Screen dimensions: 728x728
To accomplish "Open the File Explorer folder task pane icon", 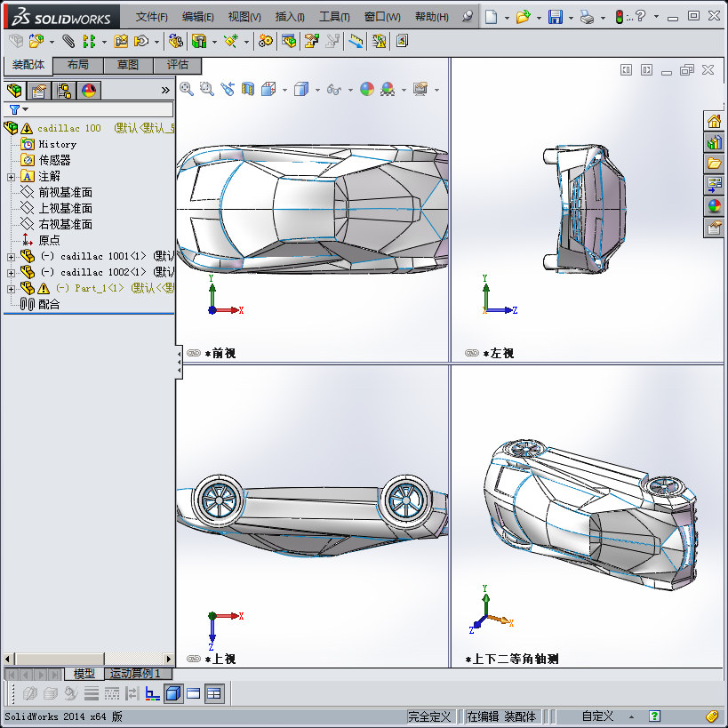I will [714, 164].
